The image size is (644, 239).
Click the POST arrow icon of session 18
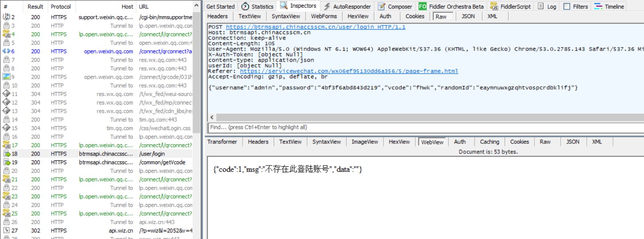point(7,154)
